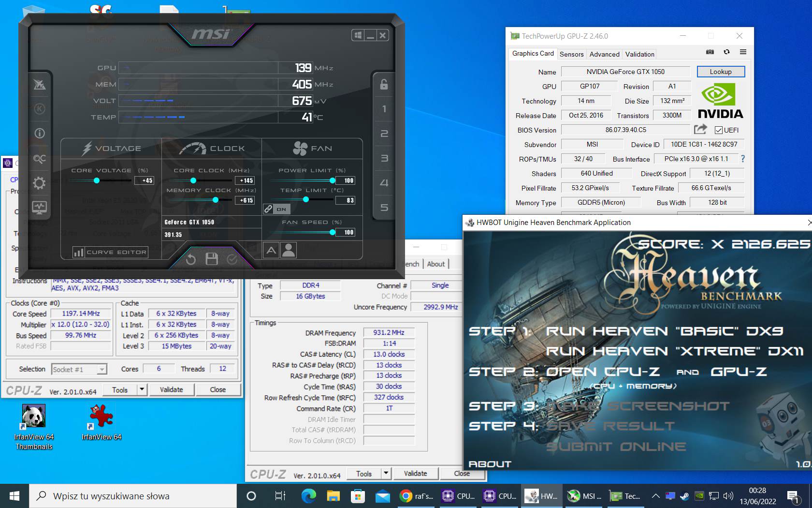Switch to GPU-Z Sensors tab
This screenshot has height=508, width=812.
point(571,54)
